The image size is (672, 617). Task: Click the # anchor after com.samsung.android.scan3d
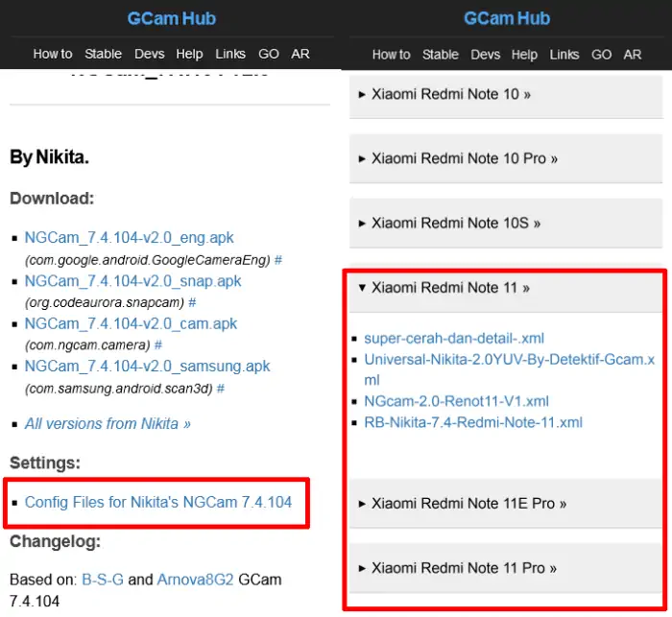coord(220,389)
